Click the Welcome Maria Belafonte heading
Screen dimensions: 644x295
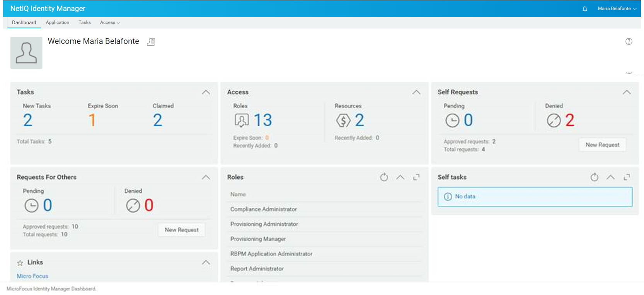pos(94,41)
